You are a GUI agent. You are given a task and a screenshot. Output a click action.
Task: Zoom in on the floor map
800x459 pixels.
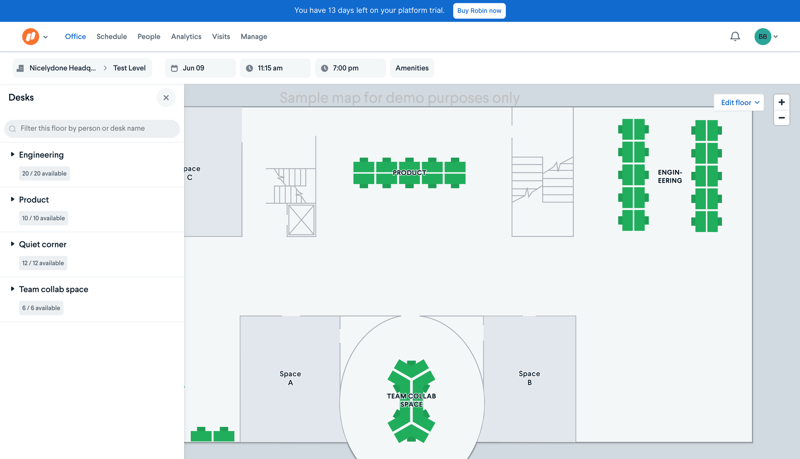tap(781, 102)
